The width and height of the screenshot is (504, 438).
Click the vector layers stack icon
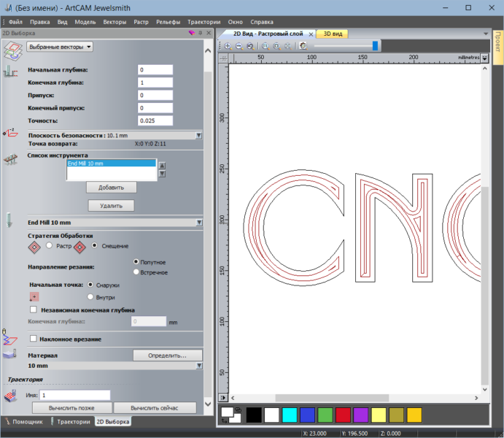[x=13, y=51]
